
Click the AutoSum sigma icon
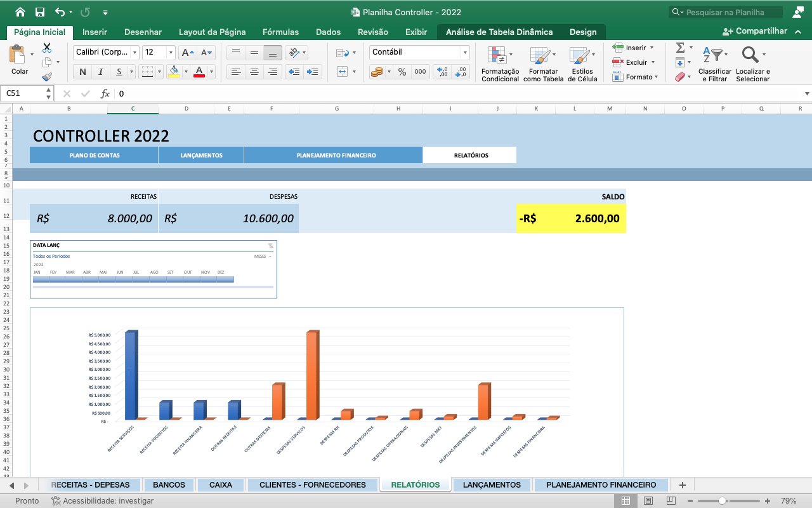[680, 48]
